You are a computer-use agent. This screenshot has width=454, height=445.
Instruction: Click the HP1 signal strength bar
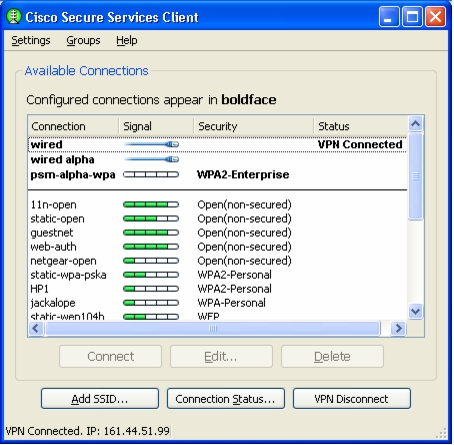click(x=151, y=289)
